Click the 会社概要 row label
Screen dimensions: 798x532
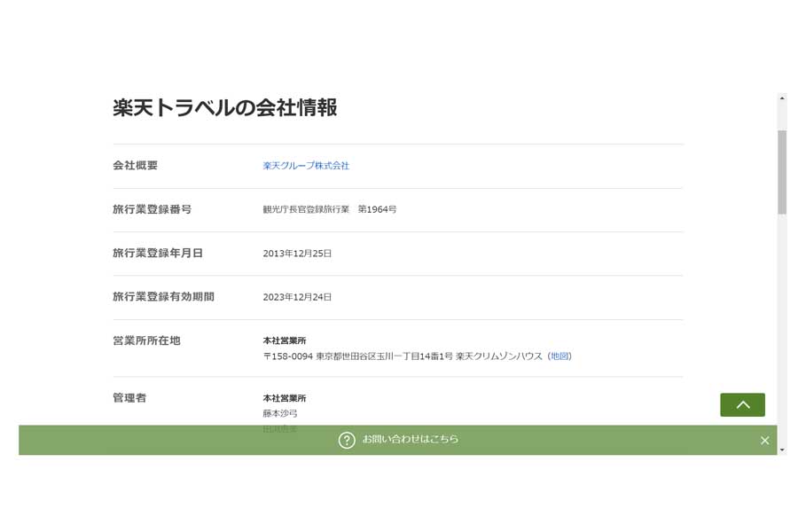click(x=134, y=166)
